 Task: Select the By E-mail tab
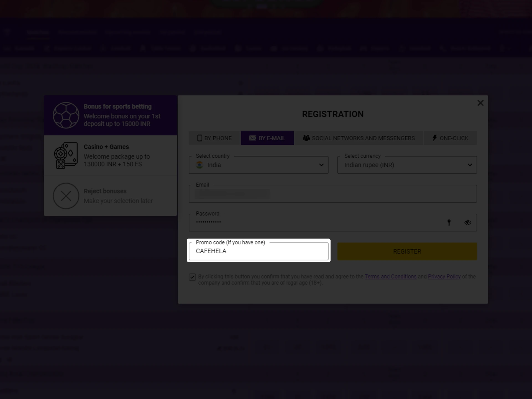[267, 138]
